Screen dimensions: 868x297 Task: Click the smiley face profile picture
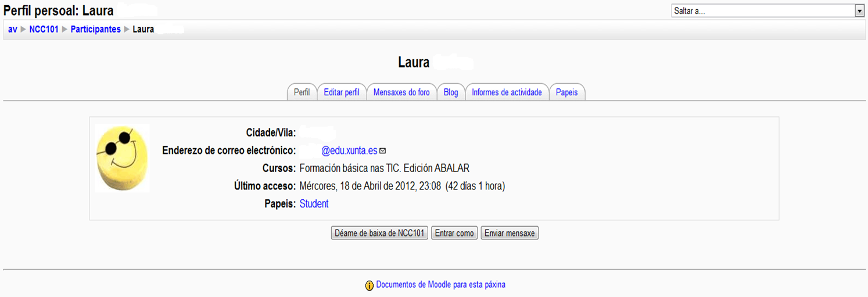click(x=123, y=158)
